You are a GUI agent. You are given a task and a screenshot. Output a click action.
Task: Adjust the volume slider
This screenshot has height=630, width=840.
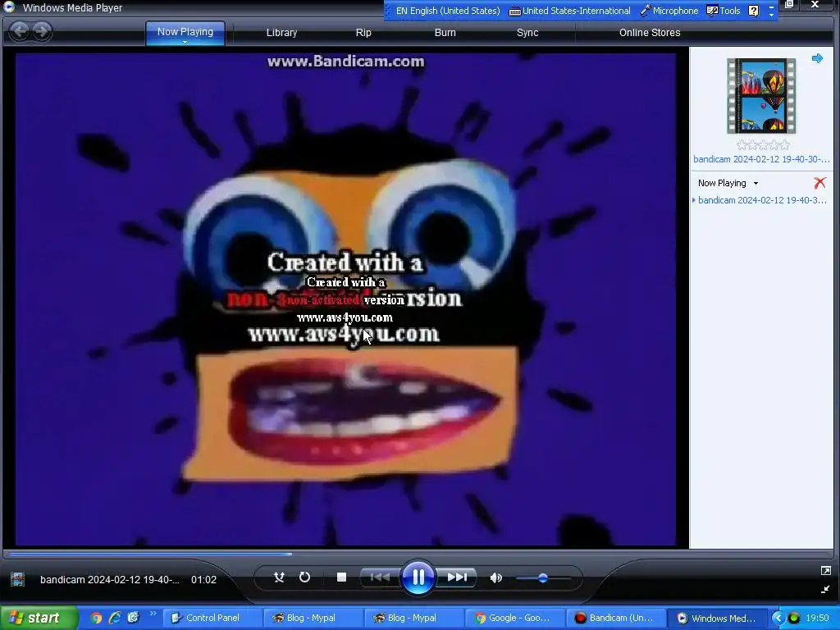[x=543, y=578]
